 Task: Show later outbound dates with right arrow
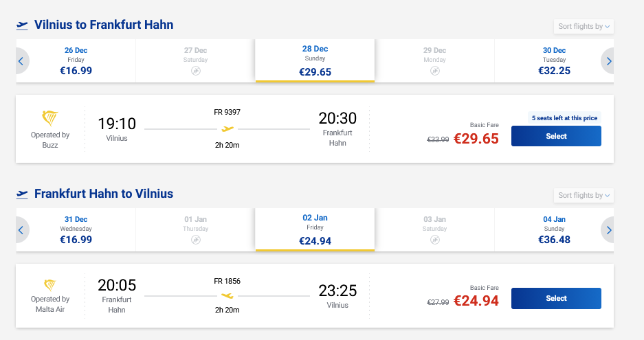point(608,61)
